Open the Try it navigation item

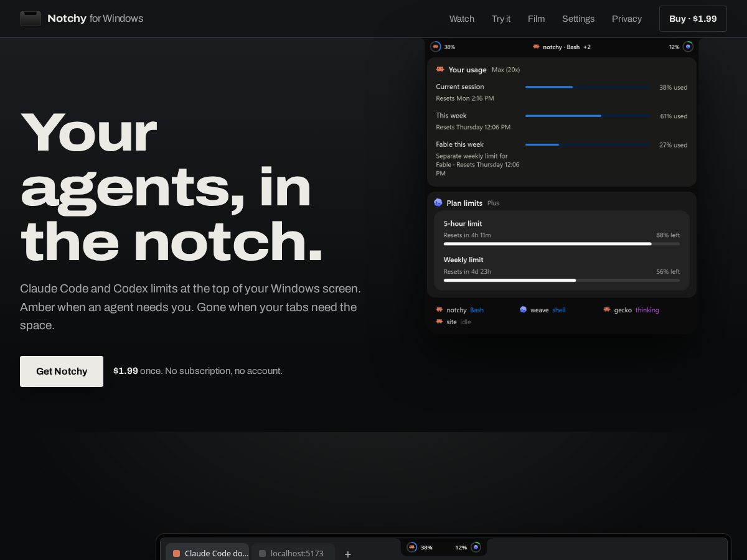coord(501,19)
